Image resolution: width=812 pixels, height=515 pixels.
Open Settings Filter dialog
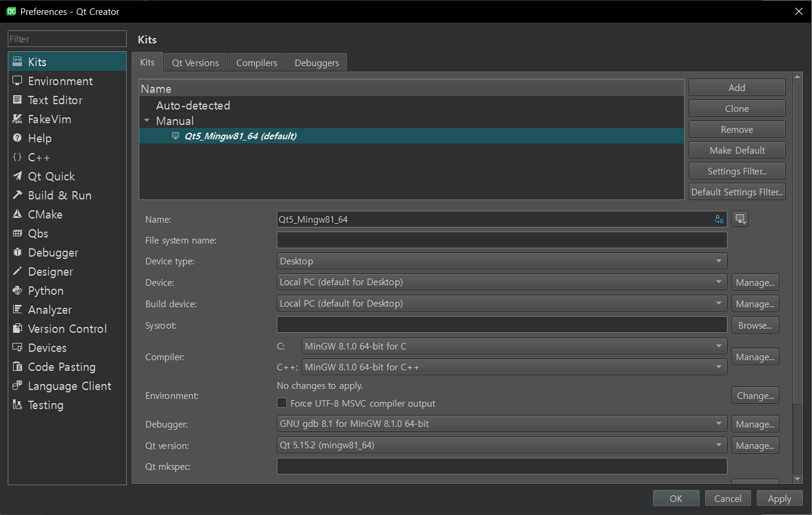[x=737, y=171]
